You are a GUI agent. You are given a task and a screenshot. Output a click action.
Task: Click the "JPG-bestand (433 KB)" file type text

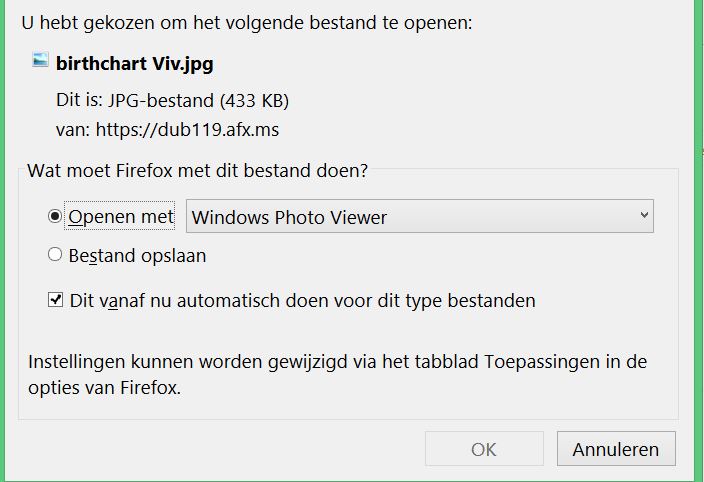coord(198,101)
